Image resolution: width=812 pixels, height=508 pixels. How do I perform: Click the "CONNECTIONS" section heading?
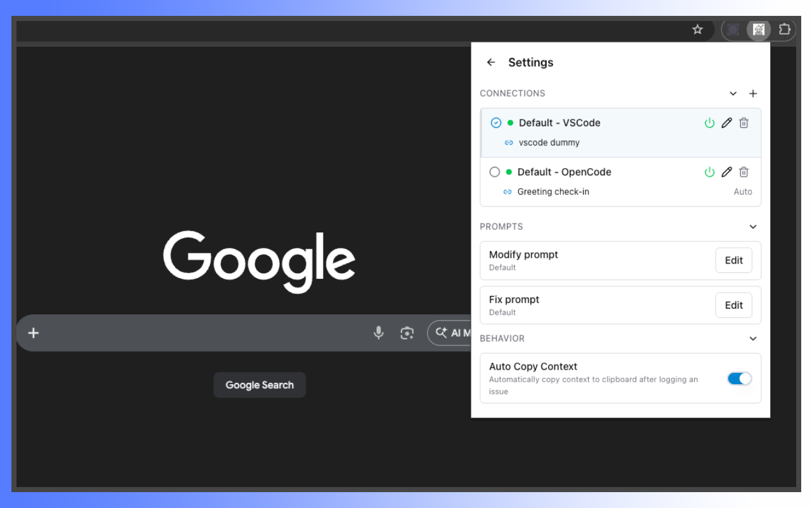[x=513, y=93]
